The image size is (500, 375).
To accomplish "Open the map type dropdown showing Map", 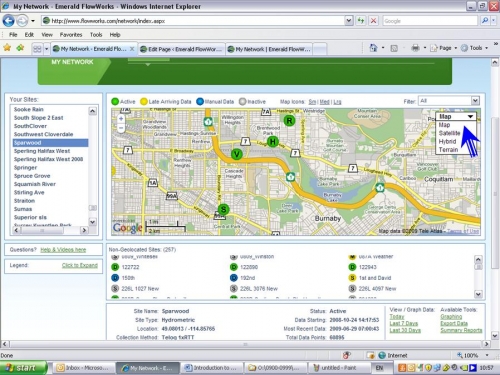I will click(x=456, y=116).
